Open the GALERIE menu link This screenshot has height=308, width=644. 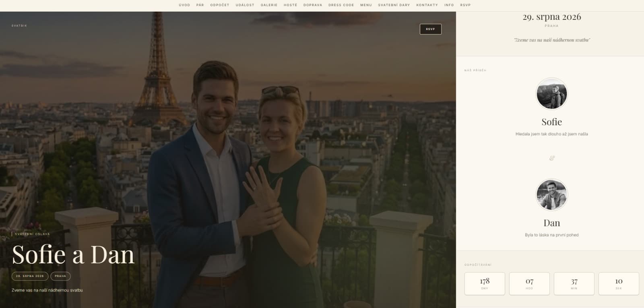click(x=269, y=5)
